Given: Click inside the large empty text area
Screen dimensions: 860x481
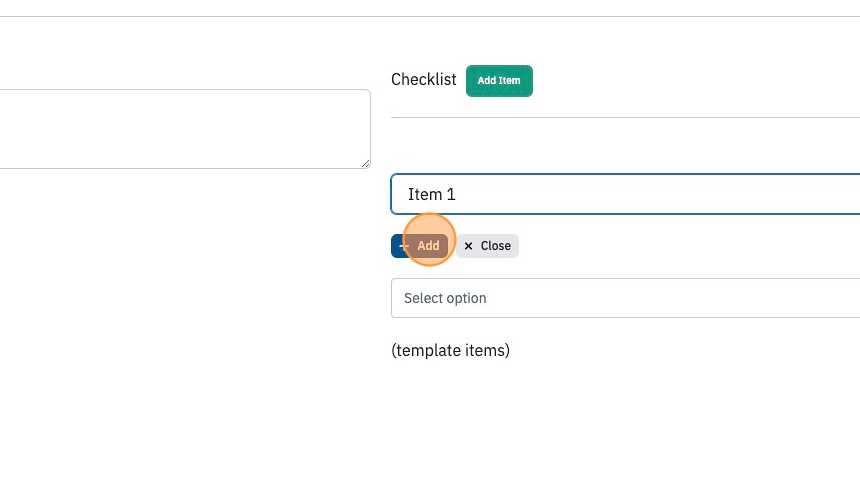Looking at the screenshot, I should tap(185, 129).
